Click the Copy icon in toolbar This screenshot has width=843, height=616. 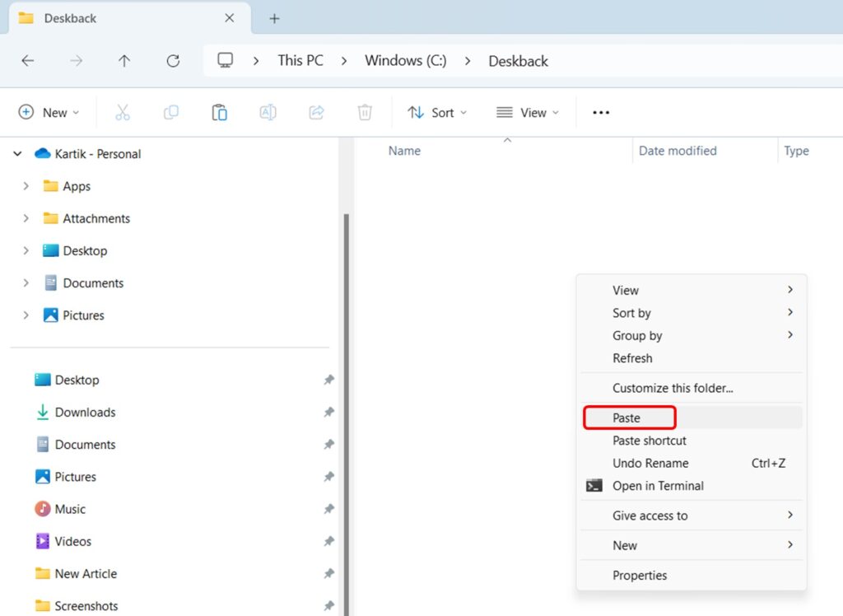click(171, 113)
